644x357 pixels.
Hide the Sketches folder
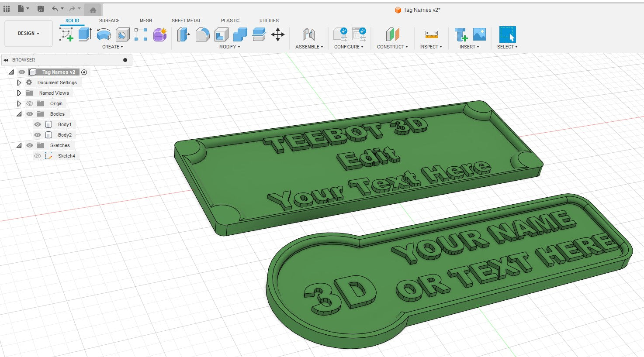click(x=30, y=145)
